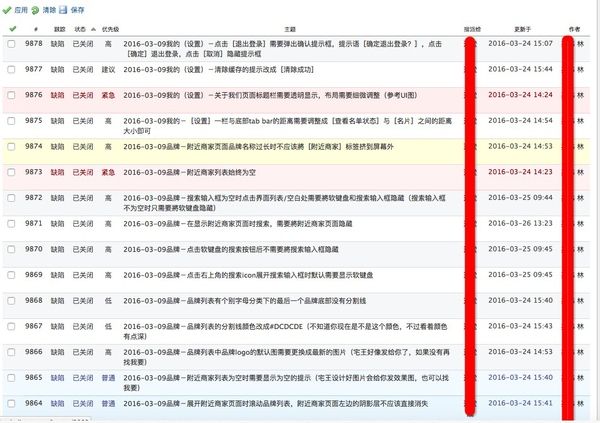Sort by the 优先级 priority column header
The image size is (600, 423).
tap(110, 29)
